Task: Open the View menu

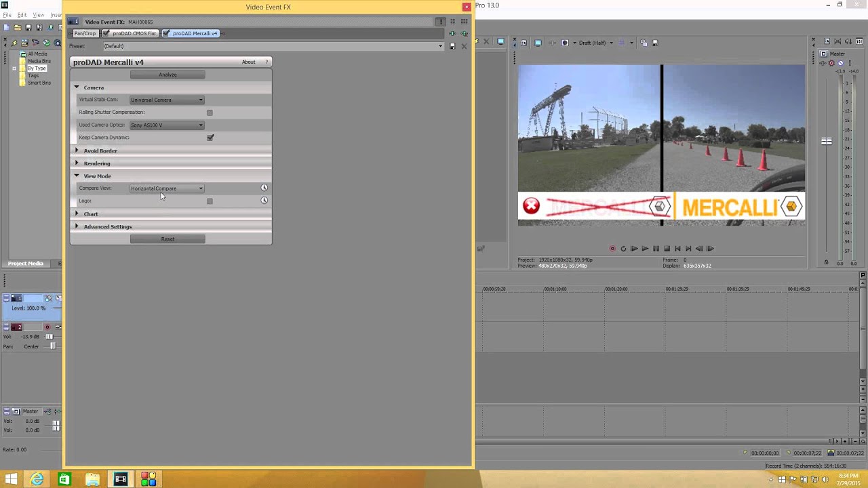Action: click(38, 15)
